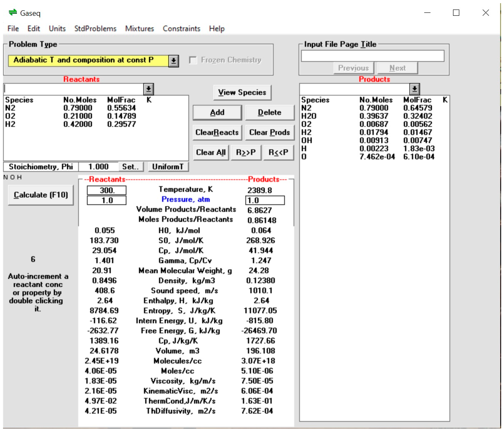Open the StdProblems menu

click(x=95, y=29)
